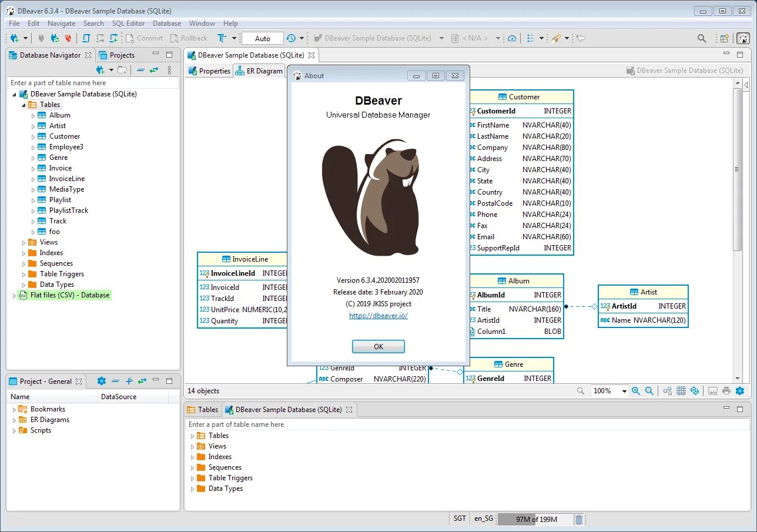
Task: Open the Database Navigator view menu dots
Action: (x=169, y=70)
